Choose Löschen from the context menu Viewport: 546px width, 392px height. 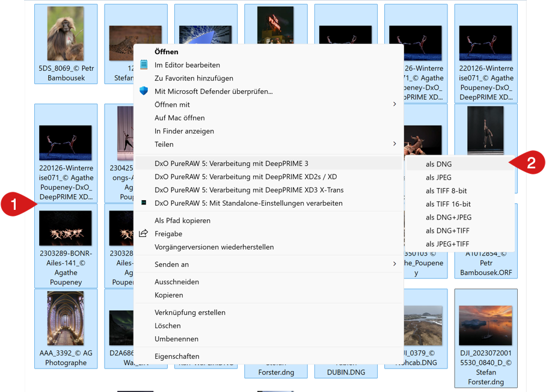pyautogui.click(x=168, y=325)
